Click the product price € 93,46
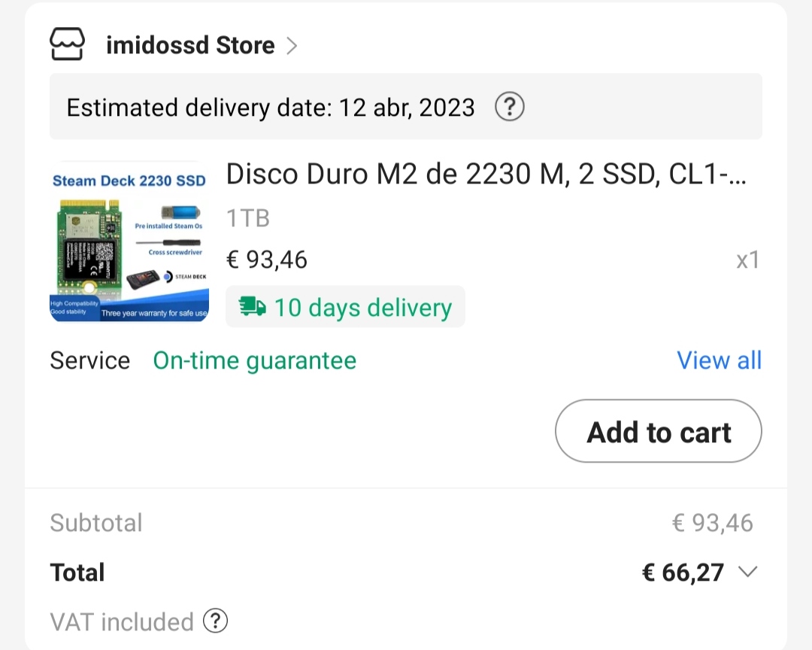The height and width of the screenshot is (650, 812). [x=267, y=260]
